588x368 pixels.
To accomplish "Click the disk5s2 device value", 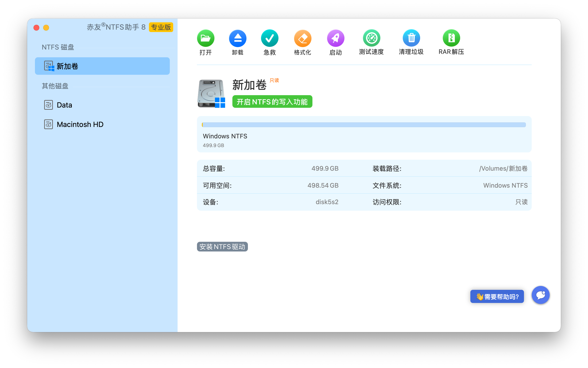I will click(327, 202).
